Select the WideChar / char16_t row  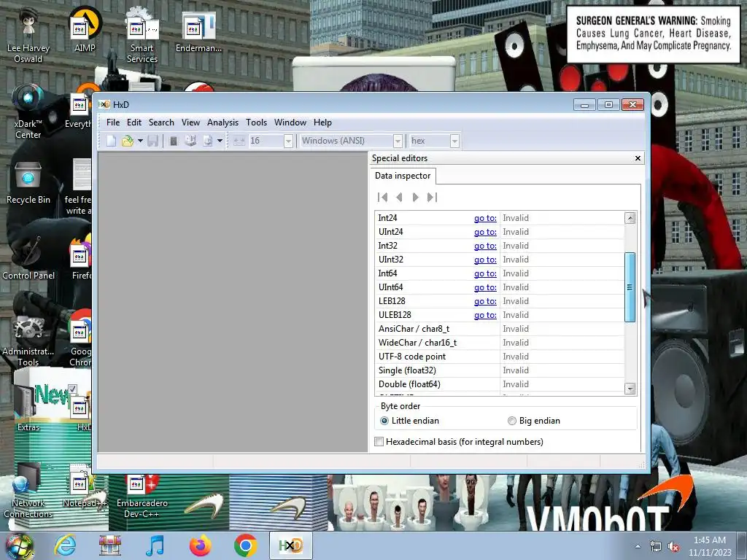[500, 343]
